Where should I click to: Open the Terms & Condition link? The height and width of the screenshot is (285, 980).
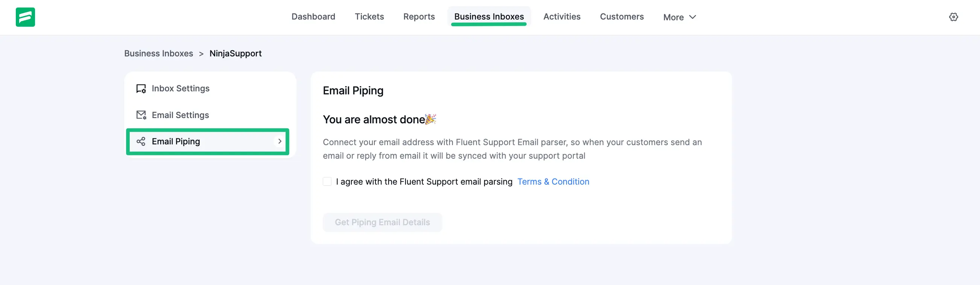point(553,182)
